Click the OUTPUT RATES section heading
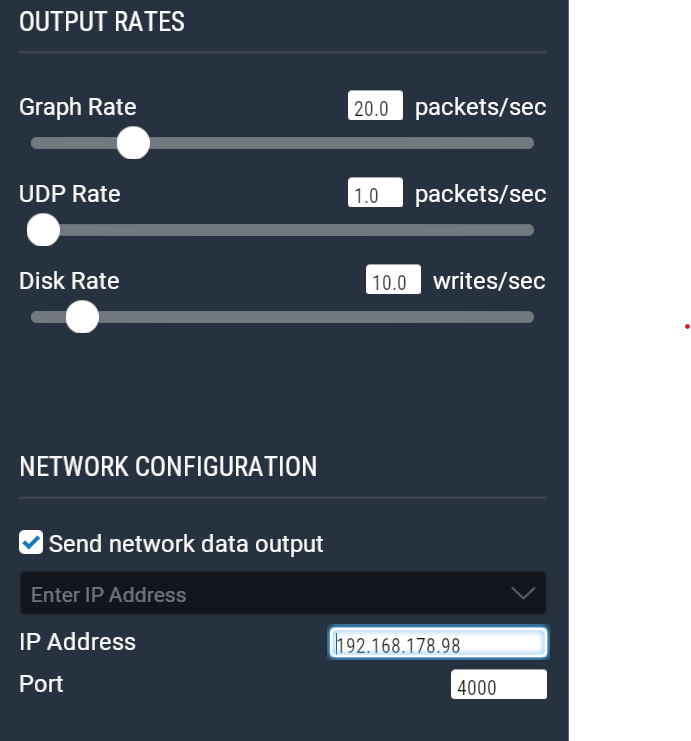The width and height of the screenshot is (691, 741). [x=102, y=22]
